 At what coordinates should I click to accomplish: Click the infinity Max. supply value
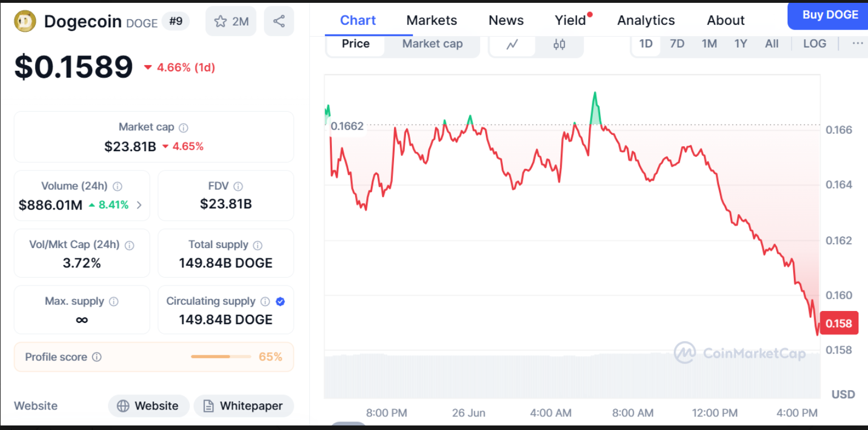click(x=82, y=320)
